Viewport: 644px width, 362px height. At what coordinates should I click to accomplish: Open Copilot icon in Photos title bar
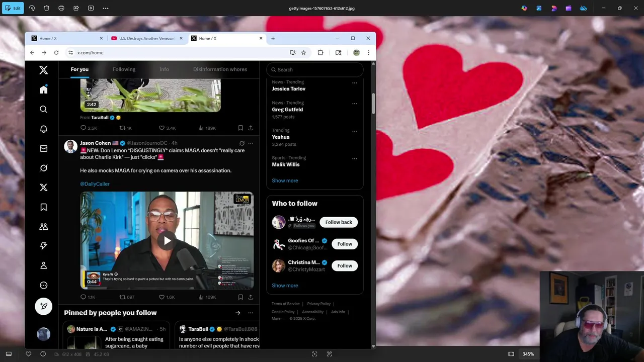[x=524, y=8]
